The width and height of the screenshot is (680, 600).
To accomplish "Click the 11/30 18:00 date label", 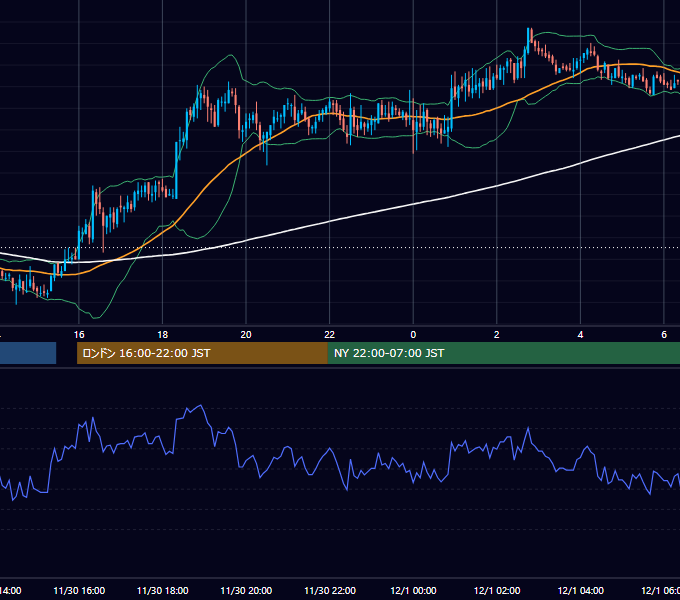I will pyautogui.click(x=163, y=591).
